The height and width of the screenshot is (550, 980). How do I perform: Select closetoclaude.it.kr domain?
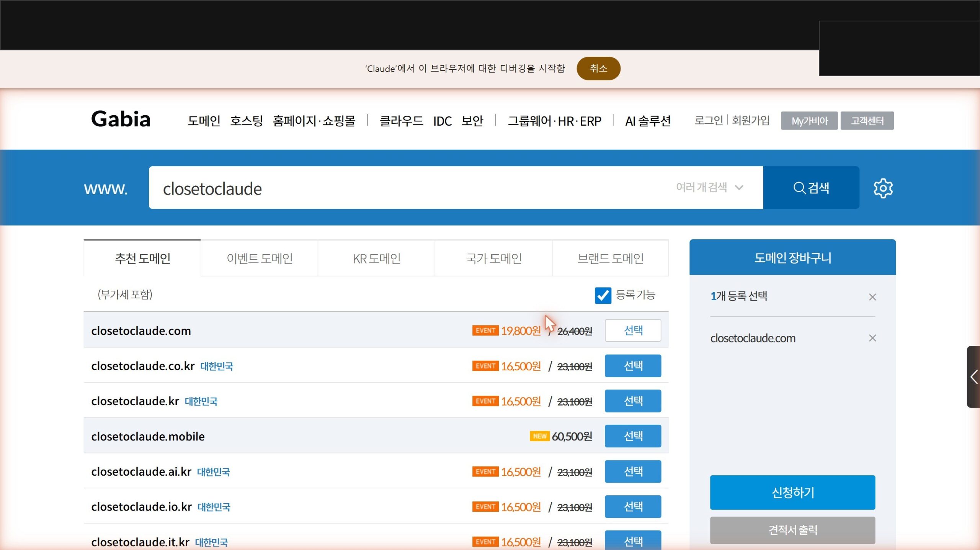pos(633,541)
